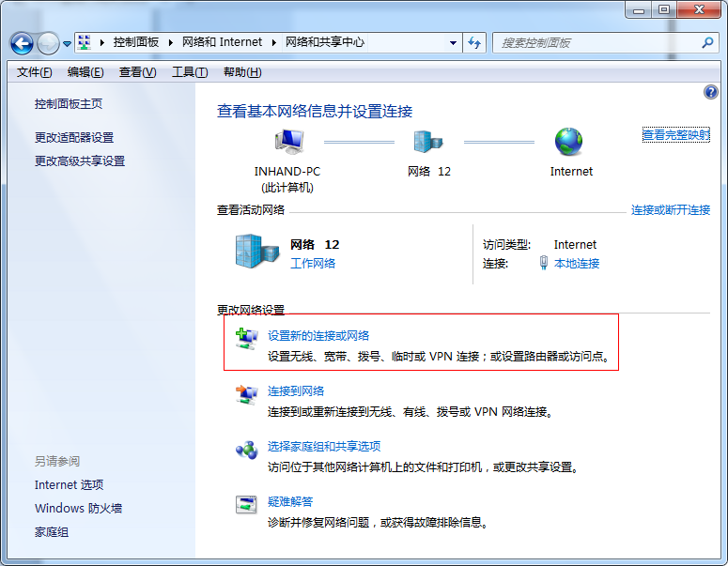Image resolution: width=728 pixels, height=566 pixels.
Task: Click the 疑难解答 troubleshooting icon
Action: tap(246, 505)
